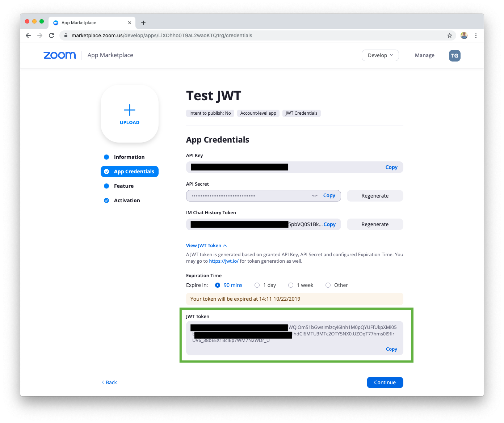Open the Develop dropdown
504x423 pixels.
[x=380, y=55]
